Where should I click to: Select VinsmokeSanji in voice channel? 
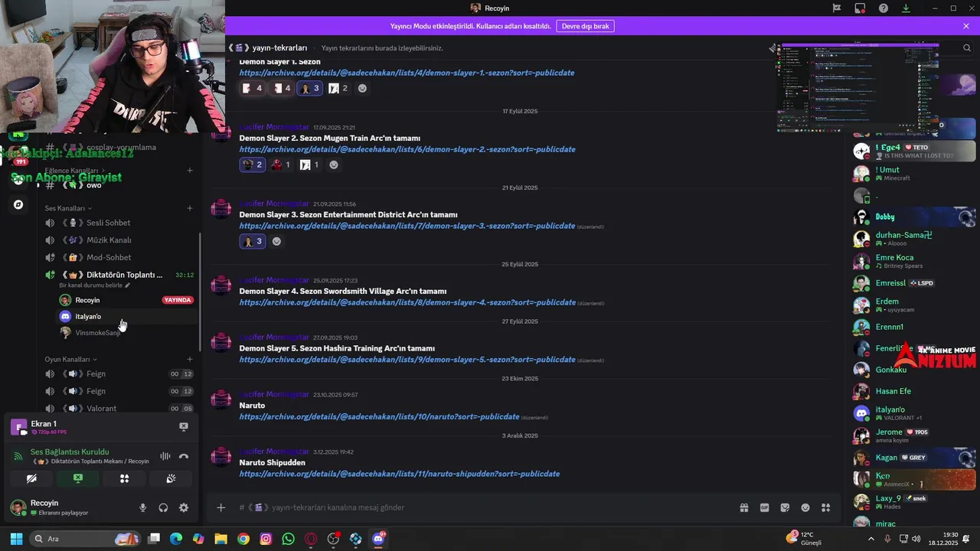(x=126, y=333)
